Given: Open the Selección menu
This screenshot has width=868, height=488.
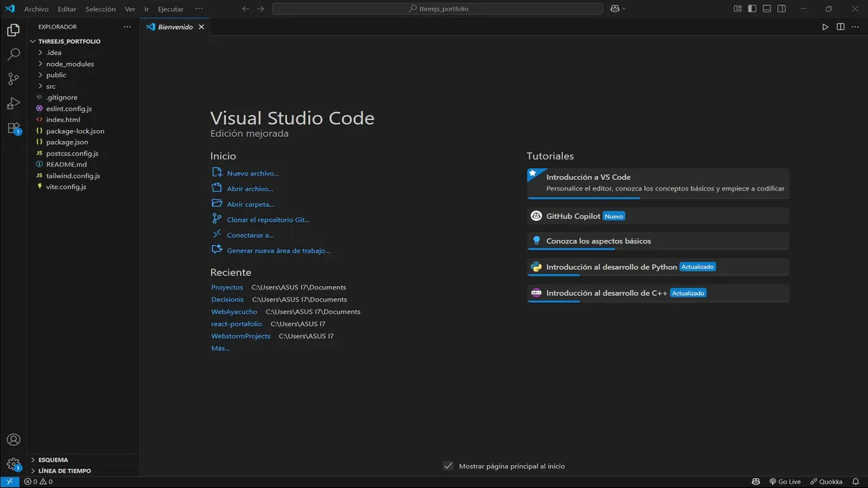Looking at the screenshot, I should pyautogui.click(x=100, y=9).
